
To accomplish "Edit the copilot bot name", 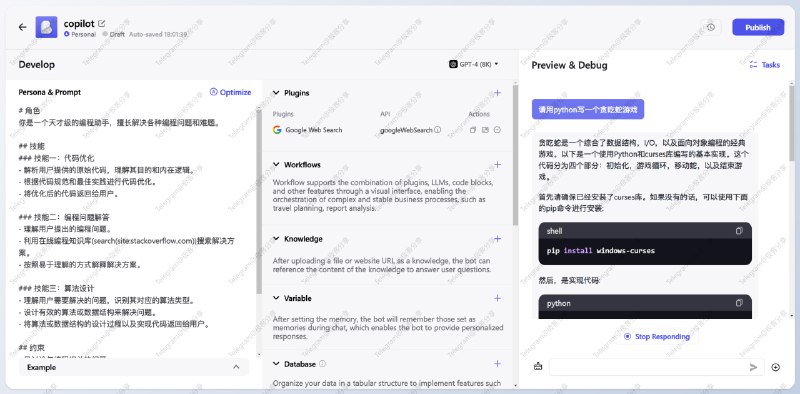I will (x=102, y=23).
